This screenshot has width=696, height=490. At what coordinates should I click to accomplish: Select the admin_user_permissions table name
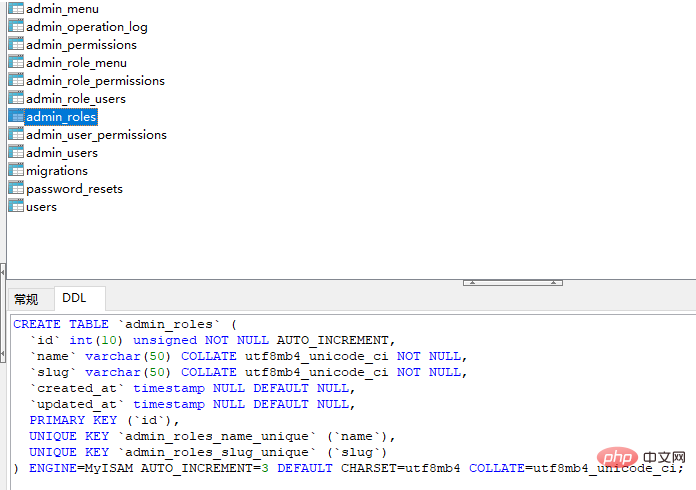pyautogui.click(x=96, y=135)
